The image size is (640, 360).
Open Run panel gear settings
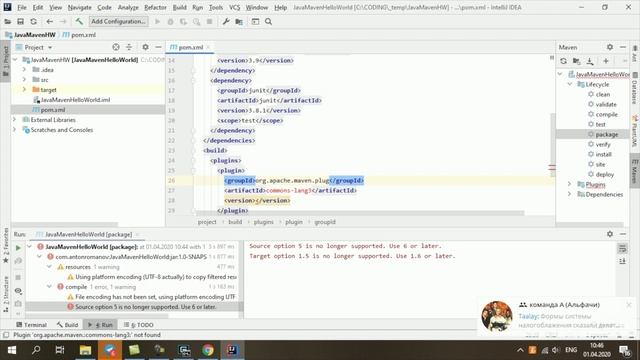click(610, 234)
